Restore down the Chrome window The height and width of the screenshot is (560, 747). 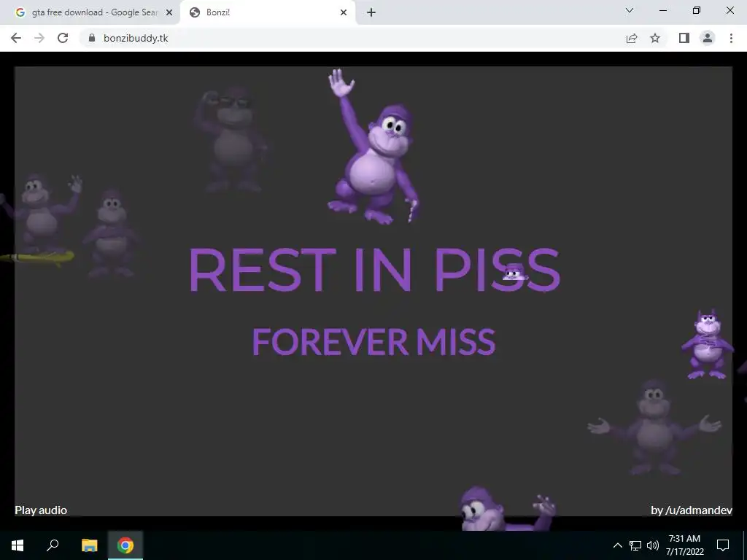(697, 10)
